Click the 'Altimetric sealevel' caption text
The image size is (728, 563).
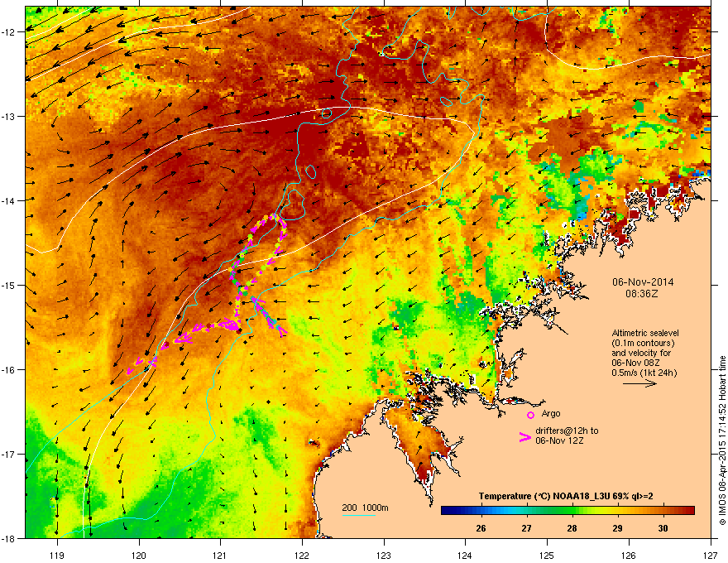click(645, 333)
